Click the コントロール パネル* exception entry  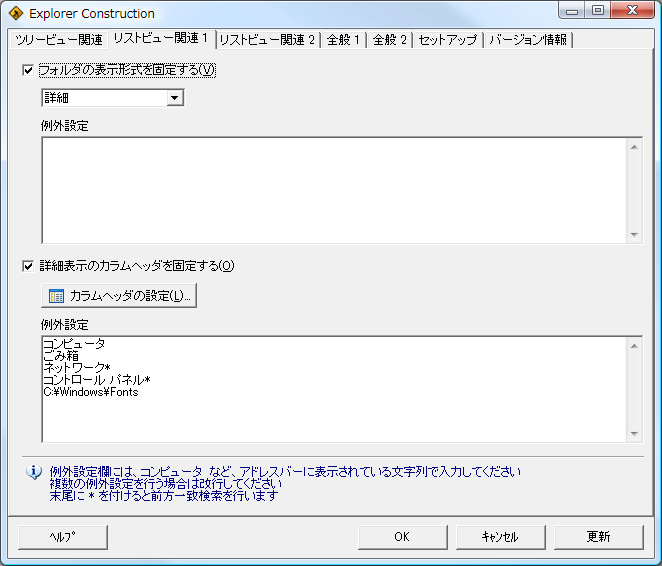[97, 379]
